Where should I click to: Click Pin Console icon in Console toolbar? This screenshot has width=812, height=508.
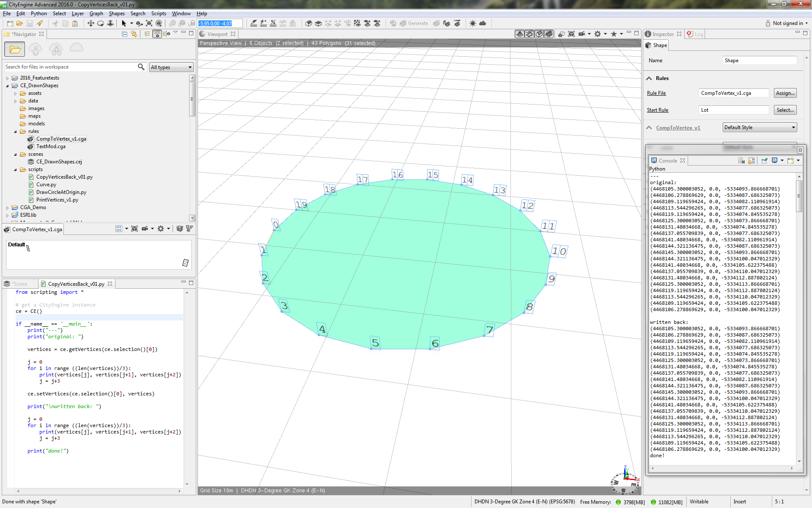coord(764,160)
